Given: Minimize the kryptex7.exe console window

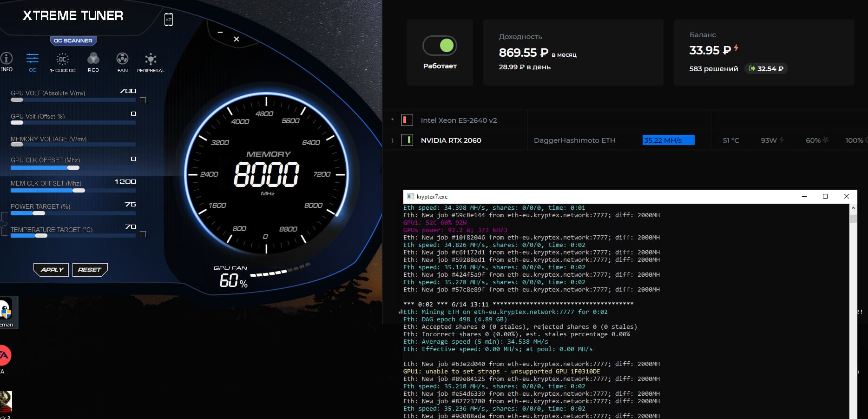Looking at the screenshot, I should pyautogui.click(x=804, y=196).
